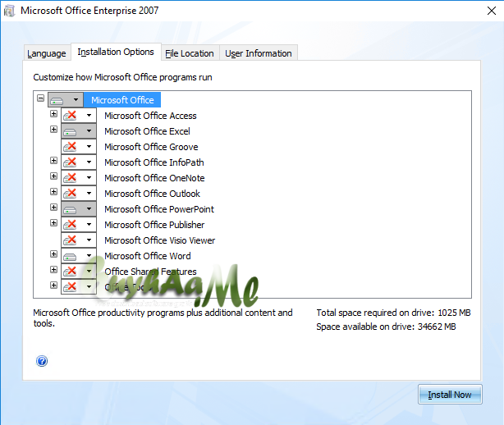This screenshot has width=504, height=425.
Task: Expand the Microsoft Office Access node
Action: (53, 114)
